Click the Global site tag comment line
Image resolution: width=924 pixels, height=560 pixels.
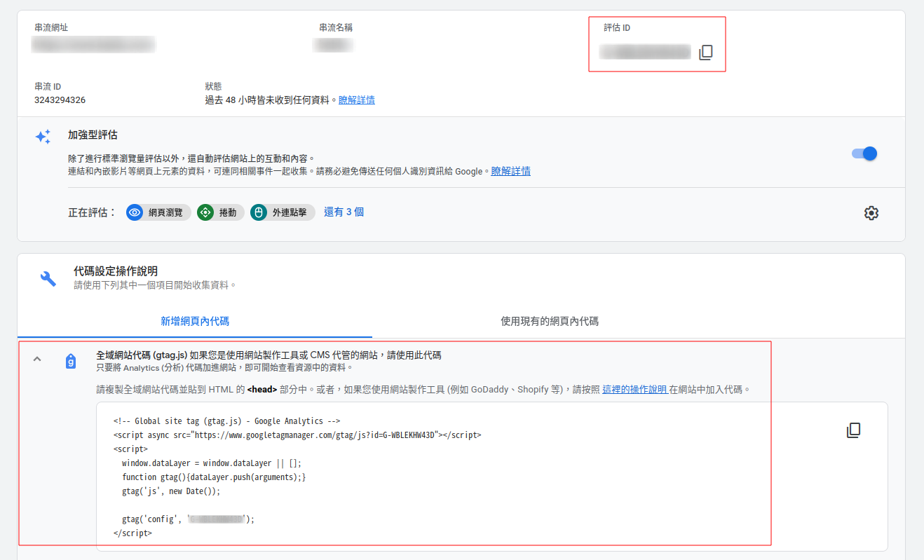(226, 421)
